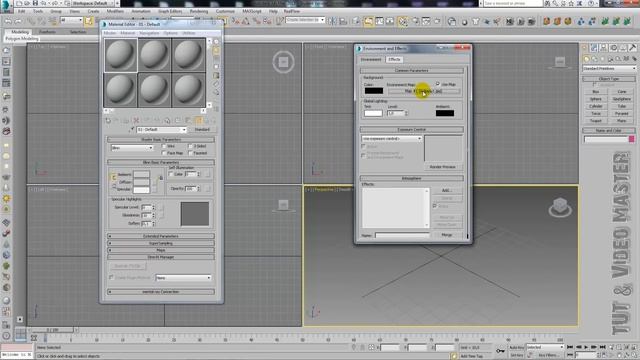Open the material name dropdown 01 - Default
Screen dimensions: 640x360
click(x=162, y=129)
